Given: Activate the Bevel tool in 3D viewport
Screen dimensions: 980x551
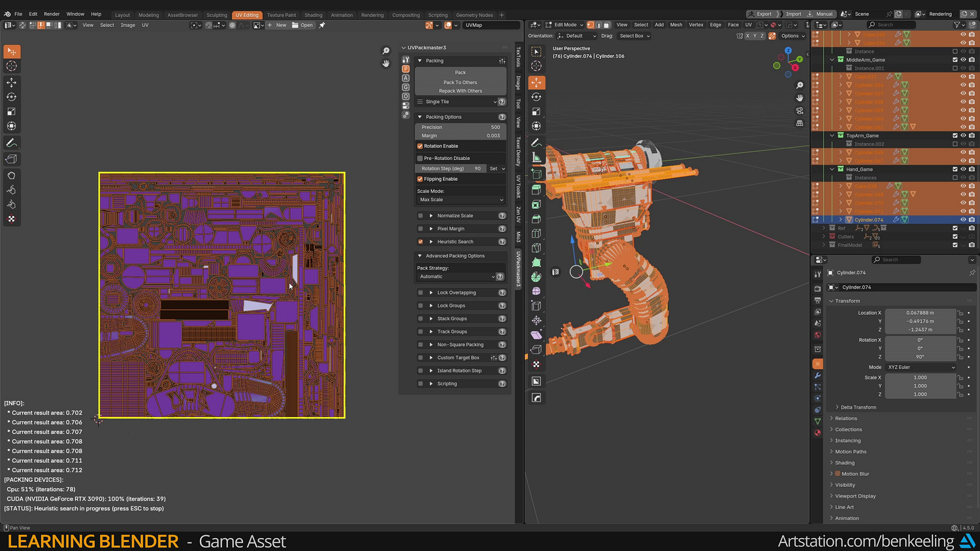Looking at the screenshot, I should [536, 219].
